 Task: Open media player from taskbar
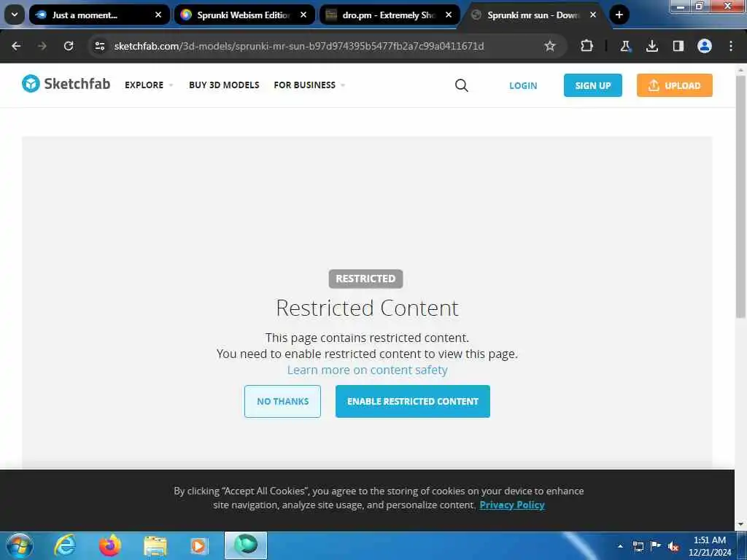coord(199,545)
